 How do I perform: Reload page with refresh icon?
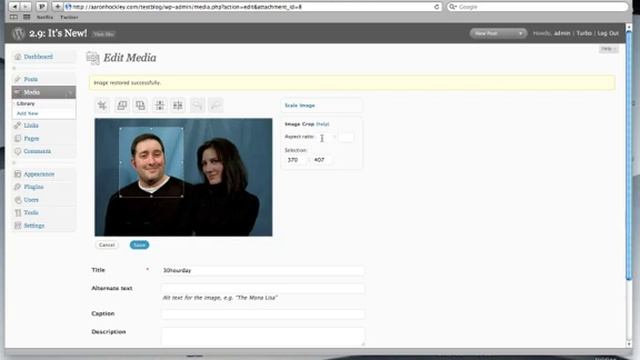[x=436, y=7]
